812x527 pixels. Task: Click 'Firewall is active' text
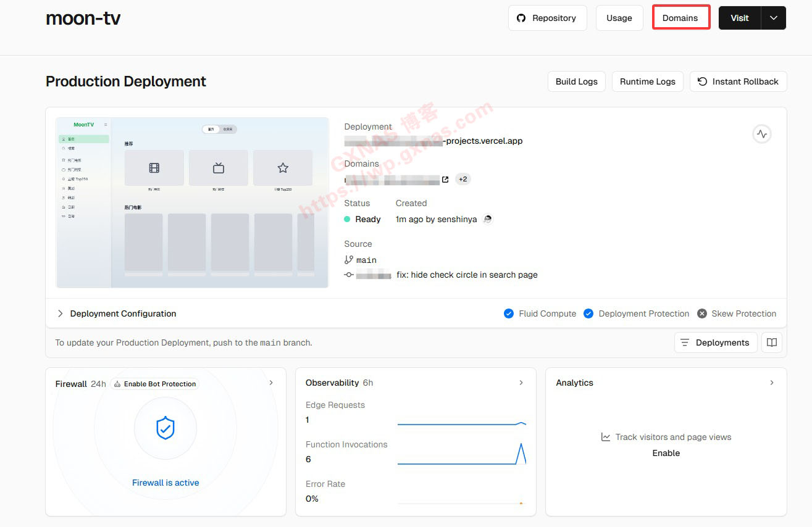point(165,483)
